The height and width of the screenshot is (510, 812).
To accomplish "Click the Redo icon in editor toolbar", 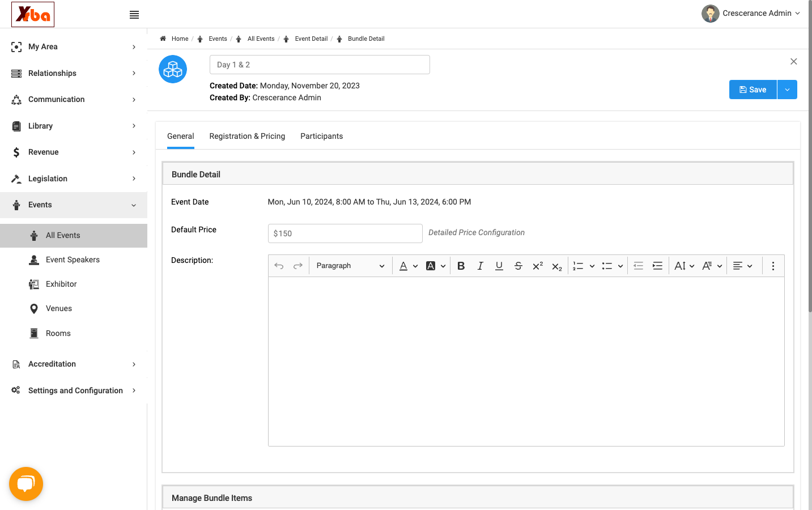I will (x=298, y=266).
